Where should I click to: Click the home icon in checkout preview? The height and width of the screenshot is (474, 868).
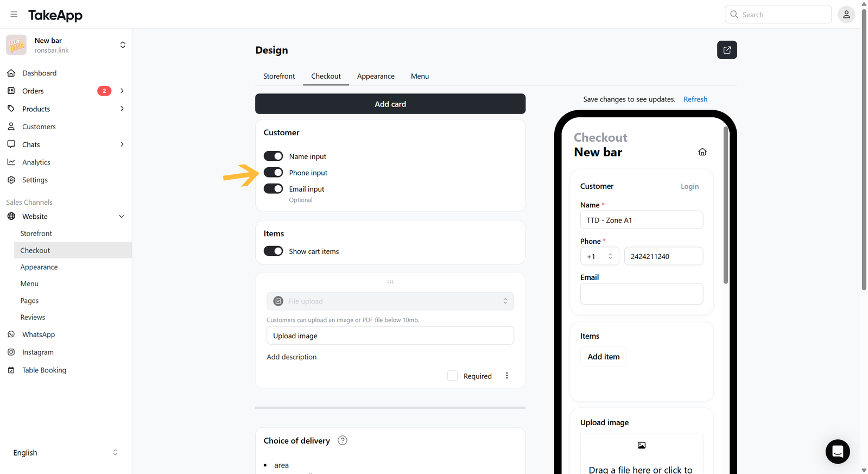[x=702, y=152]
